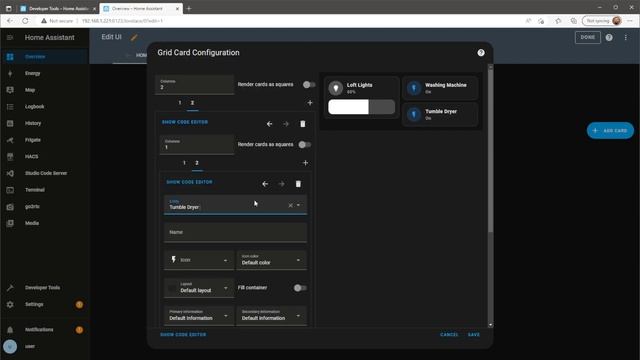Add card with plus in inner grid tabs

click(x=305, y=163)
